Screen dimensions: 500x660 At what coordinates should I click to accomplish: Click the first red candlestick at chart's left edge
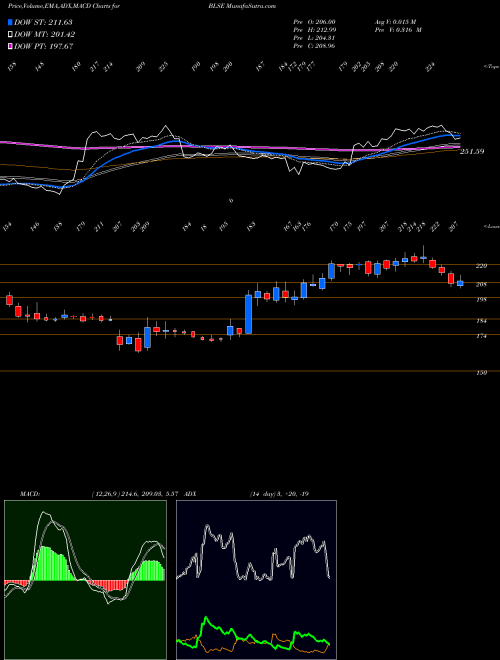pyautogui.click(x=9, y=300)
